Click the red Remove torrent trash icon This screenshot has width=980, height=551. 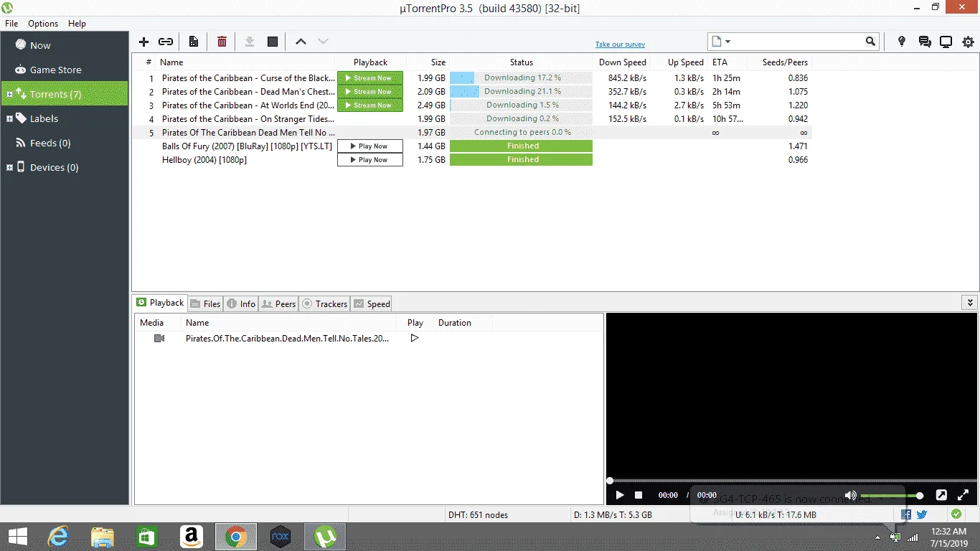click(x=222, y=42)
